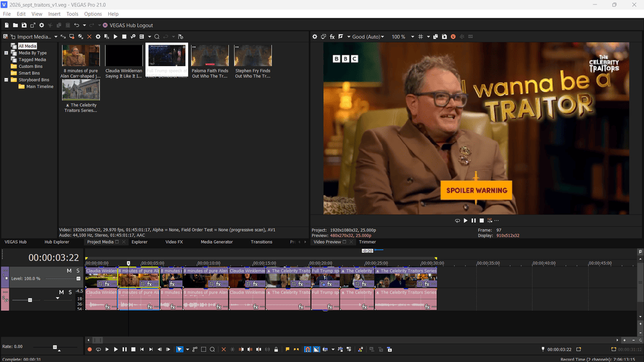The height and width of the screenshot is (362, 644).
Task: Open Video Output FX in preview toolbar
Action: [x=332, y=37]
